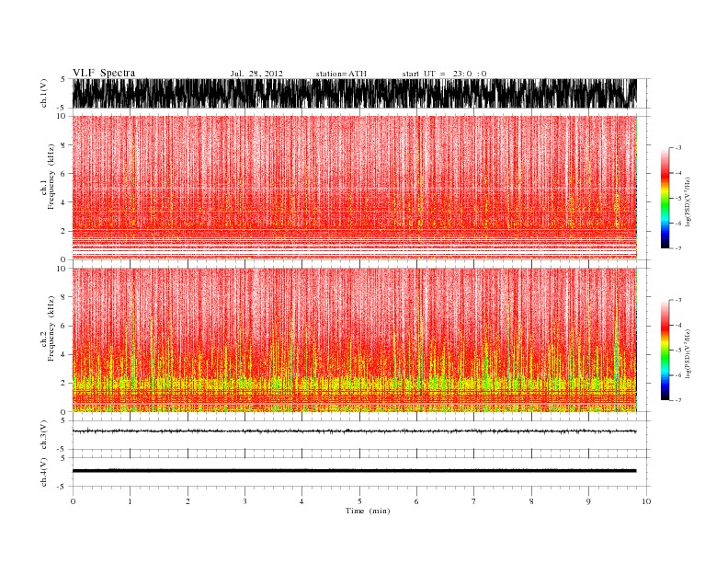Click the "-7" label on lower color bar
The height and width of the screenshot is (563, 728).
click(677, 400)
